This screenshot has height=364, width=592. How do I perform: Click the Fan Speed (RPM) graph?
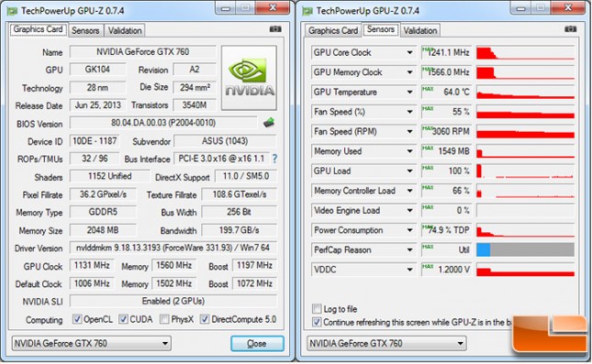click(x=525, y=132)
